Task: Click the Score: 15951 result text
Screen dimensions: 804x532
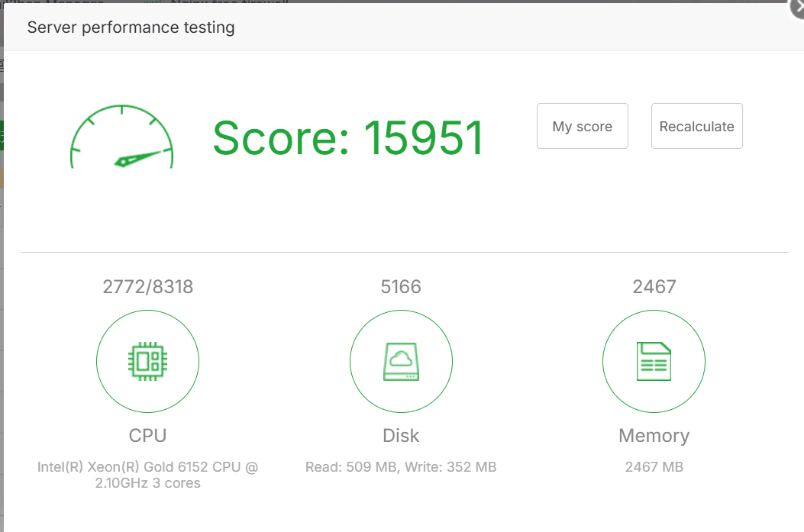Action: (x=348, y=138)
